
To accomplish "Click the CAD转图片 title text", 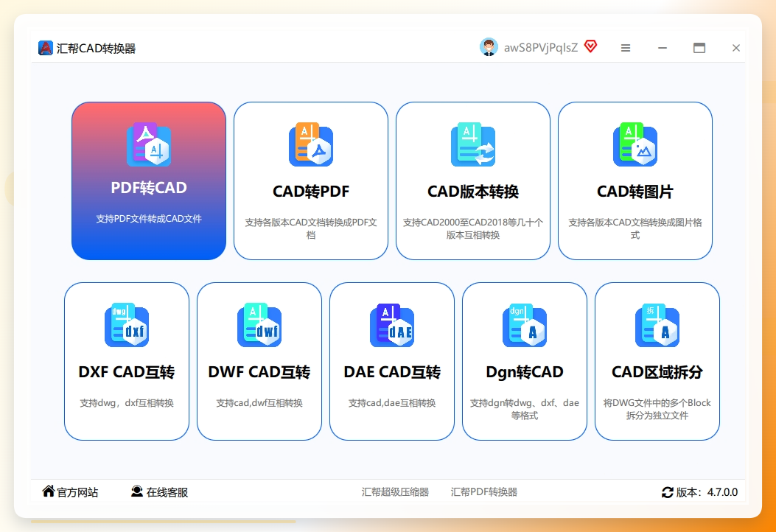I will [x=635, y=192].
